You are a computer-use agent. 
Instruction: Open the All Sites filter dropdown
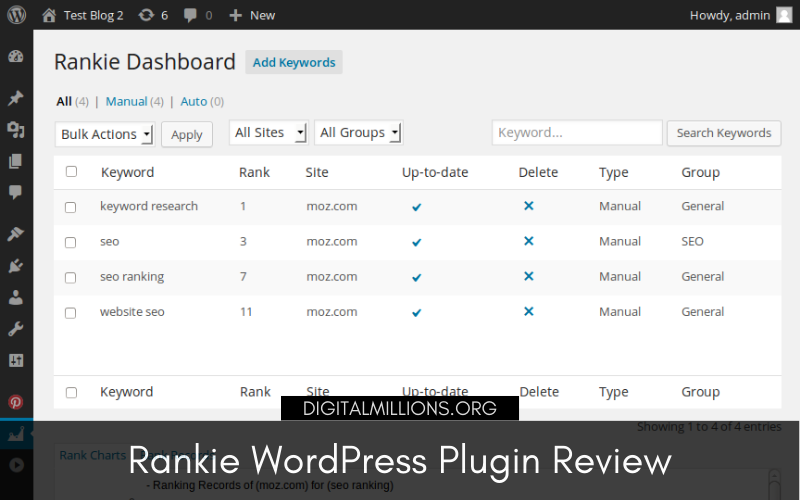[268, 133]
